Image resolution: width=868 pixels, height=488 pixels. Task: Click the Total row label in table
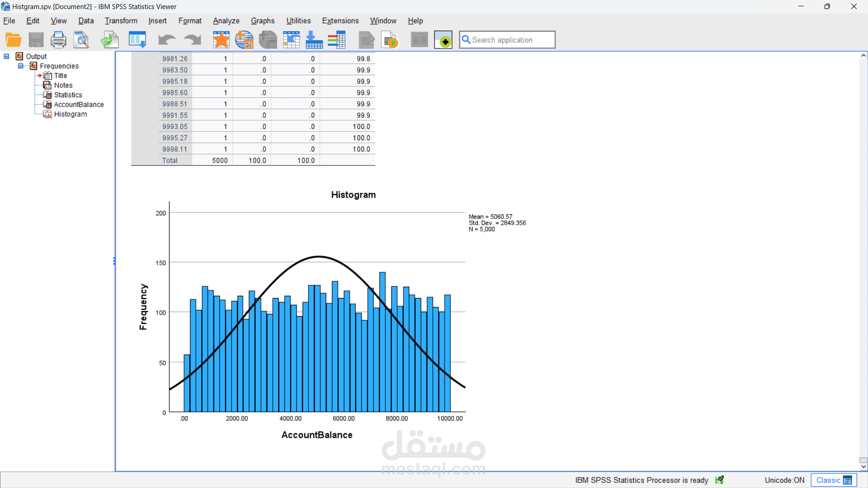tap(170, 161)
